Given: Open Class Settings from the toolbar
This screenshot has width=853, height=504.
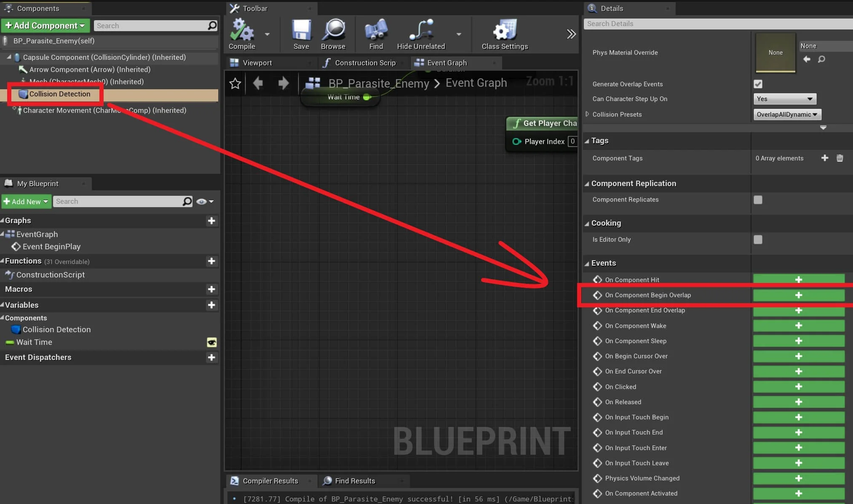Looking at the screenshot, I should point(505,34).
